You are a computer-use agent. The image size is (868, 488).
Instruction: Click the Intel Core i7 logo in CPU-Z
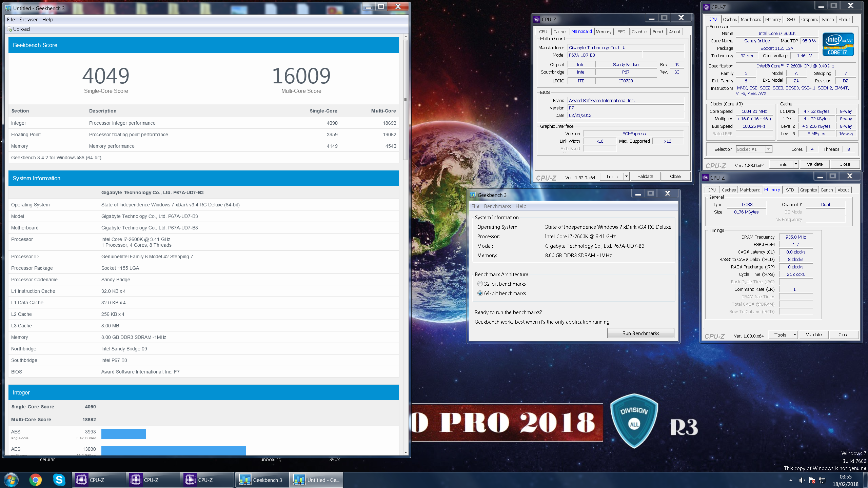838,44
